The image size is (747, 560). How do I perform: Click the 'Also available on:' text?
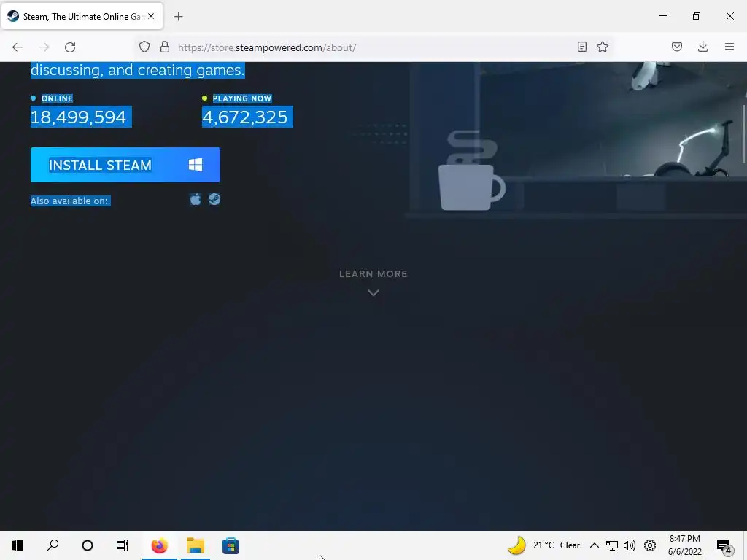pos(69,201)
